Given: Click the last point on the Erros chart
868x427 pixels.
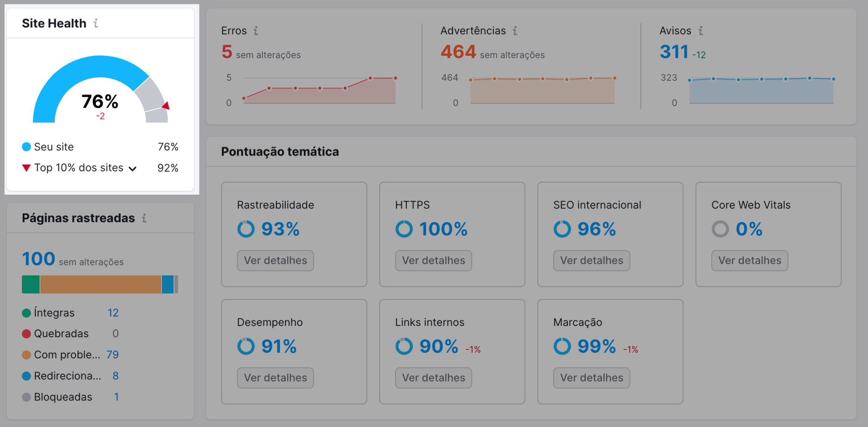Looking at the screenshot, I should pyautogui.click(x=394, y=78).
